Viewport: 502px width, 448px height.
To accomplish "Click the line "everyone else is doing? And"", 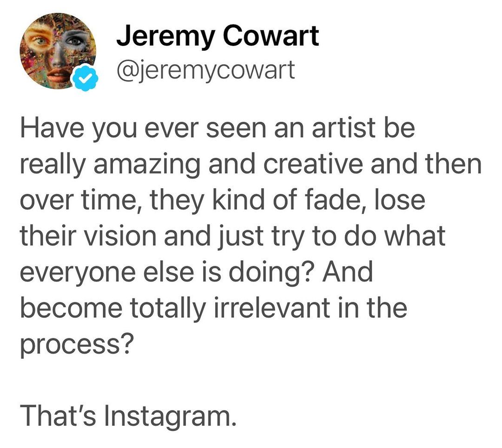I will tap(196, 272).
